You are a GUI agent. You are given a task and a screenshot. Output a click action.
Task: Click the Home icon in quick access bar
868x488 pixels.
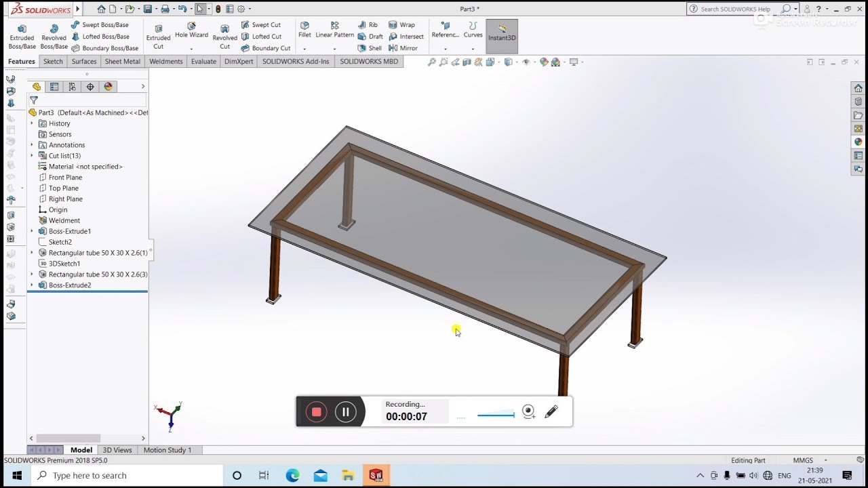[101, 9]
